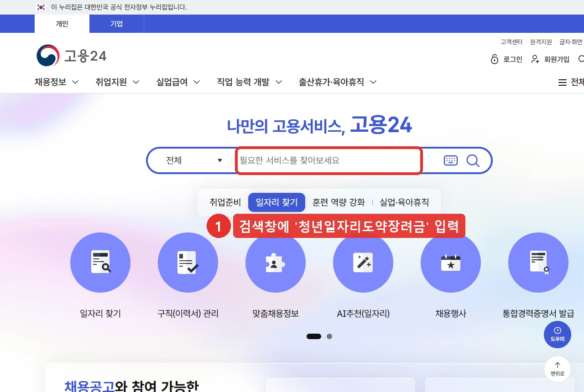The image size is (584, 392).
Task: Expand the 출산휴가·육아휴직 menu
Action: (338, 82)
